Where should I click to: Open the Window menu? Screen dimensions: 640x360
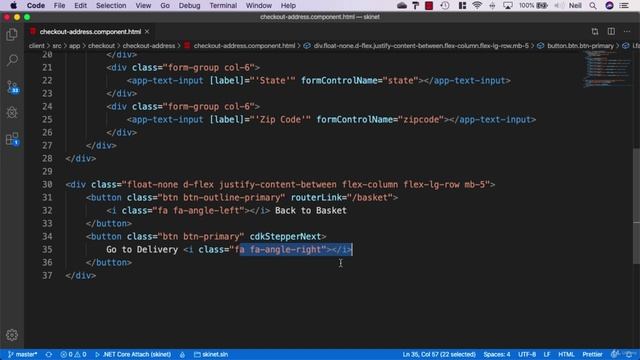pos(259,5)
